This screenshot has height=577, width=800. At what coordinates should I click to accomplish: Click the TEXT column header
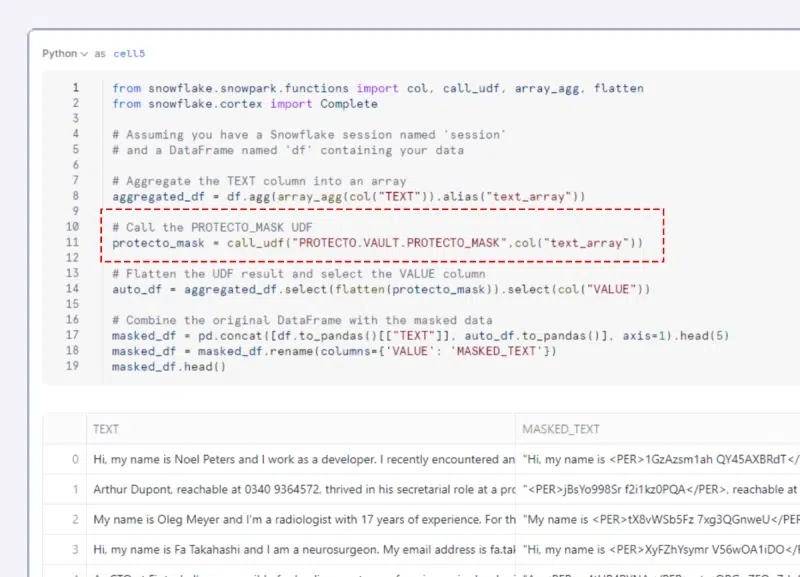(x=106, y=429)
